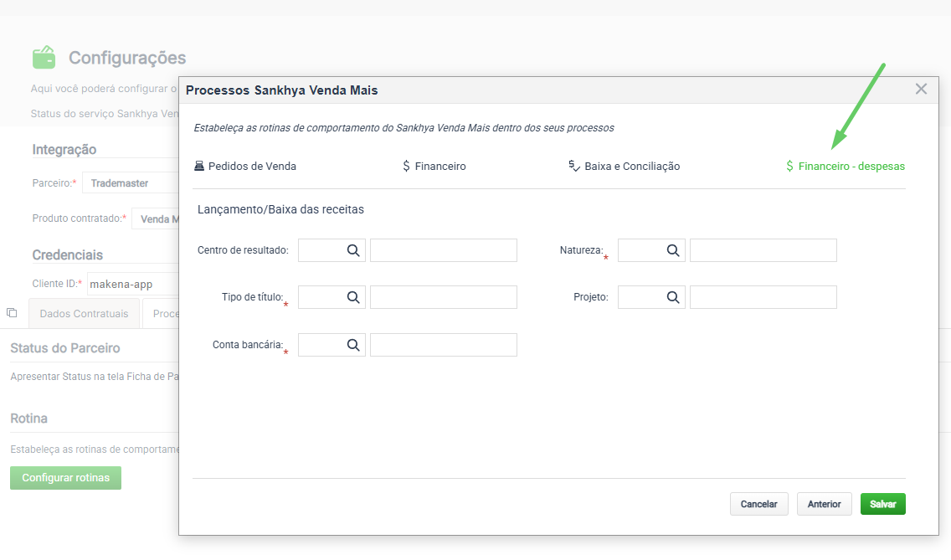Focus Centro de resultado description field
Viewport: 951px width, 560px height.
[x=444, y=250]
